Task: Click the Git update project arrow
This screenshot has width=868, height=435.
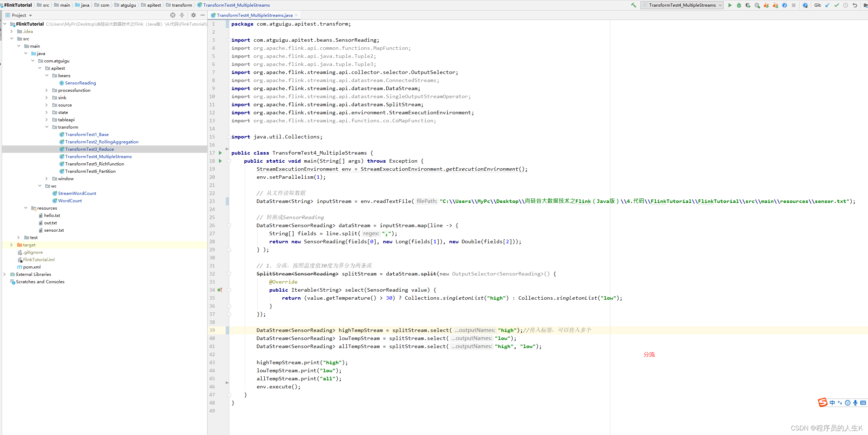Action: (x=827, y=5)
